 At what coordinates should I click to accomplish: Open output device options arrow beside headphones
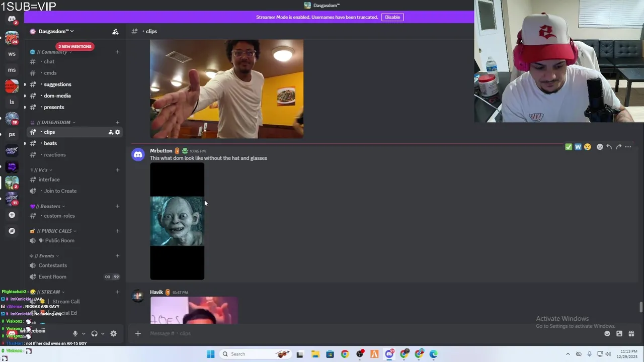pos(103,333)
